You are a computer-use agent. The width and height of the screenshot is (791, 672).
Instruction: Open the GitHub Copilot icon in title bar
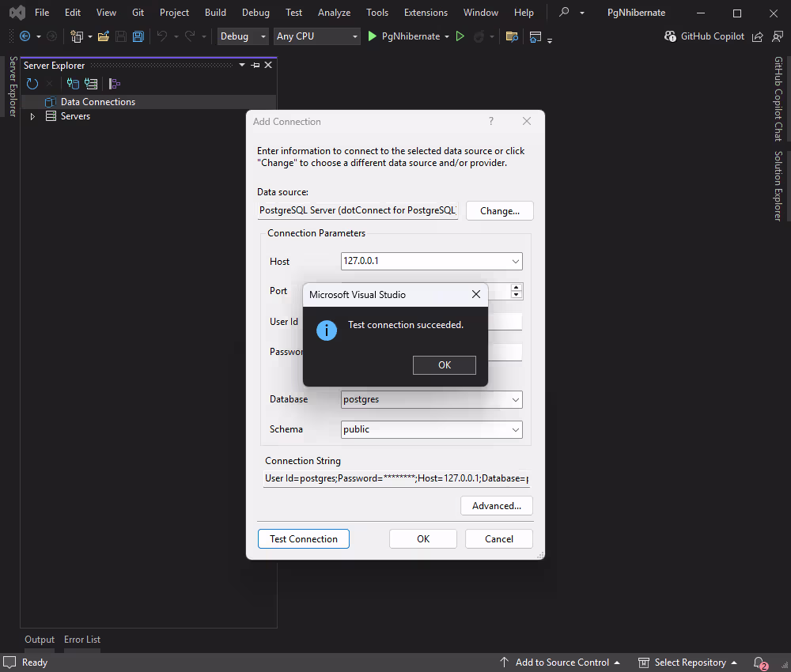point(669,36)
